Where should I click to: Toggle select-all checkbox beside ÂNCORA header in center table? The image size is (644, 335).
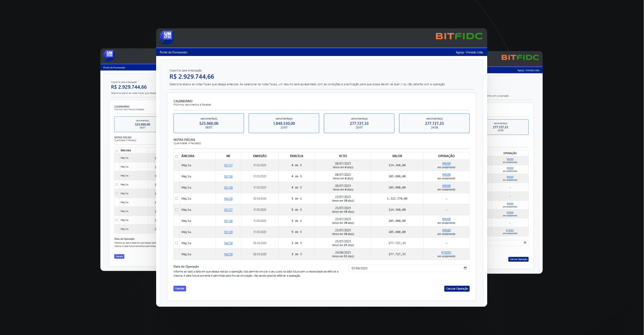tap(177, 156)
